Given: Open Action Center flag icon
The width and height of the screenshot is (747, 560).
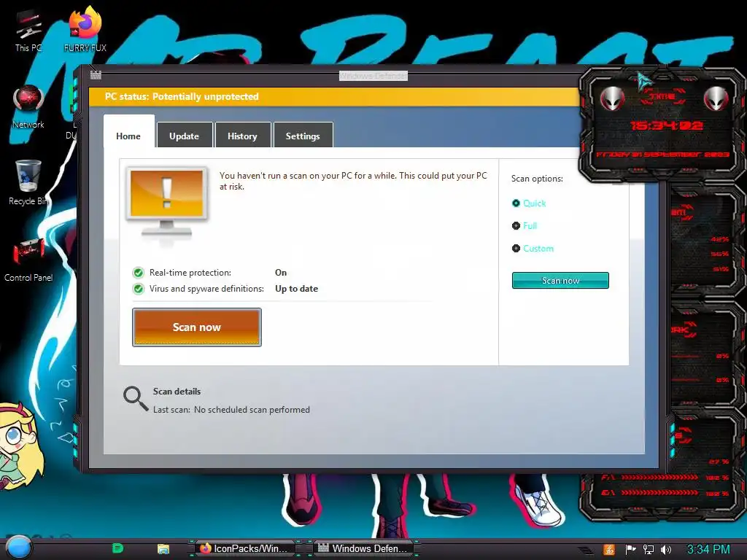Looking at the screenshot, I should (x=630, y=550).
